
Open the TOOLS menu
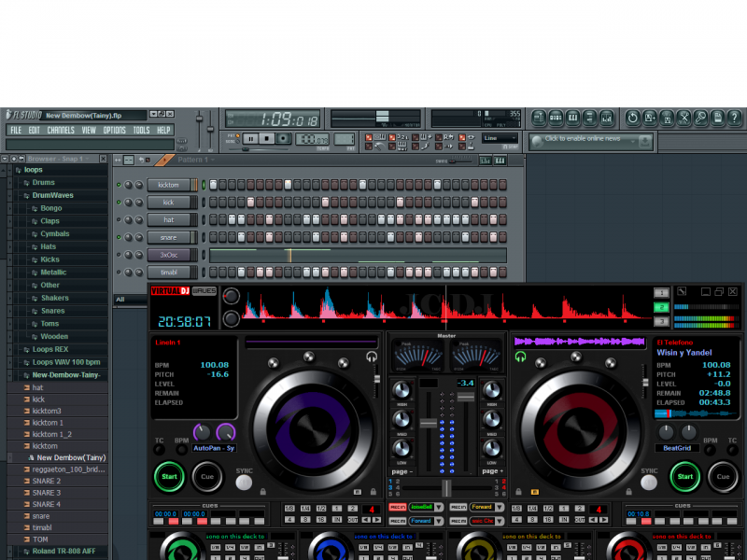(142, 130)
